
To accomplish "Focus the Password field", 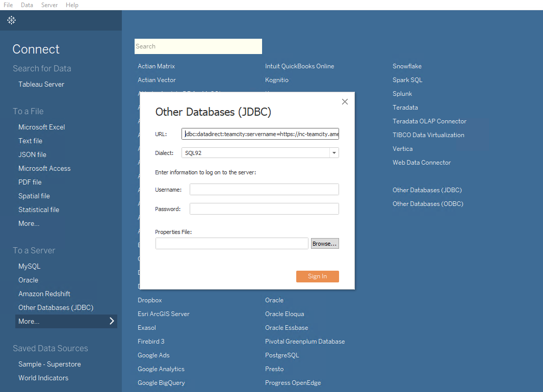I will 264,209.
